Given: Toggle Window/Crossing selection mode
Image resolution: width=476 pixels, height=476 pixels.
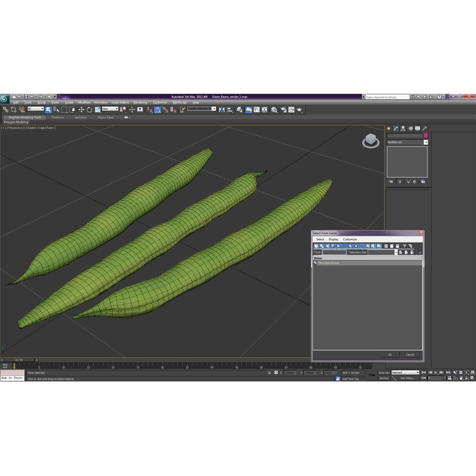Looking at the screenshot, I should (72, 110).
